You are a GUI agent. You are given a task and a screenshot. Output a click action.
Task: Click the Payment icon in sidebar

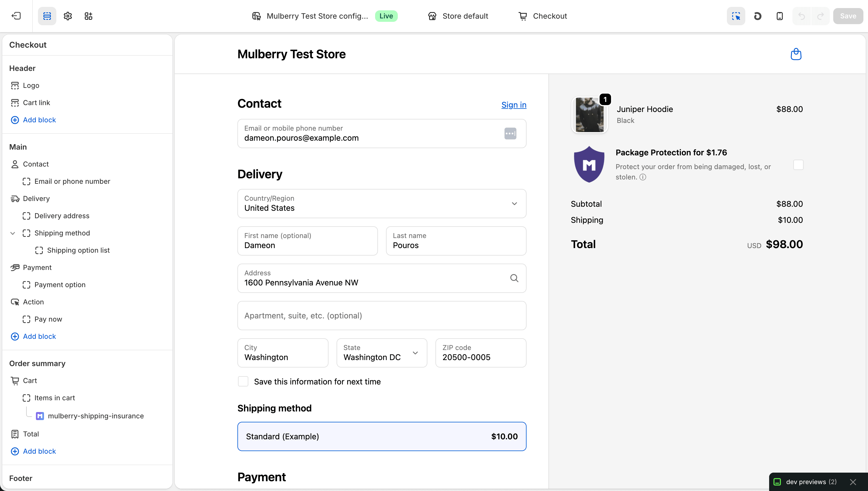[x=15, y=267]
